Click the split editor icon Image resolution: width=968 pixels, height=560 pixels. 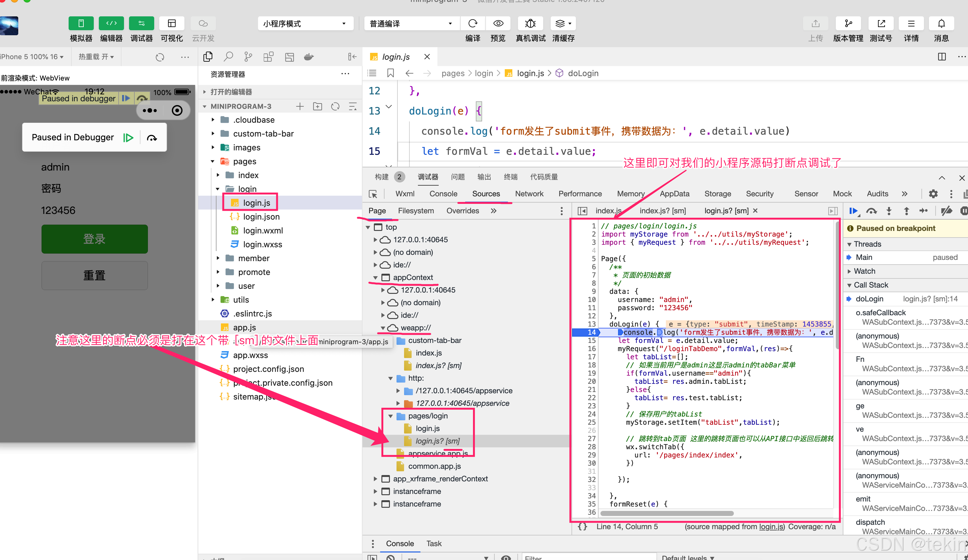point(942,57)
